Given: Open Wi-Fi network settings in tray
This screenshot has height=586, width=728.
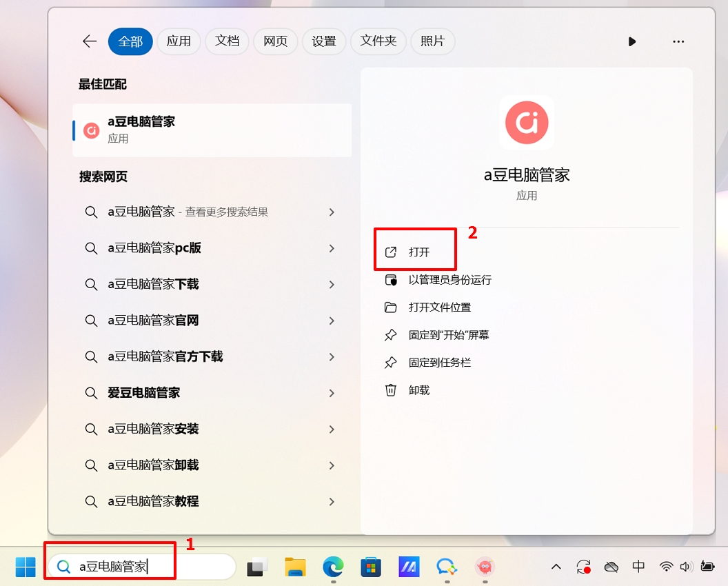Looking at the screenshot, I should tap(666, 567).
